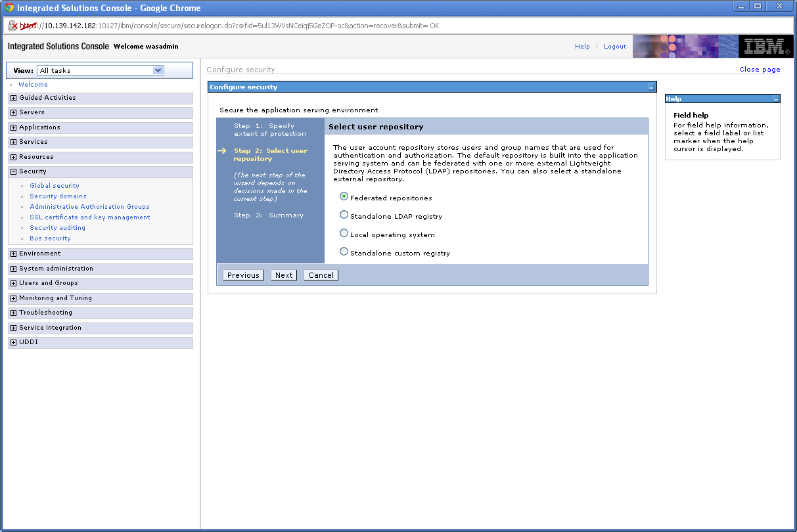The image size is (797, 532).
Task: Open the View tasks dropdown
Action: tap(101, 70)
